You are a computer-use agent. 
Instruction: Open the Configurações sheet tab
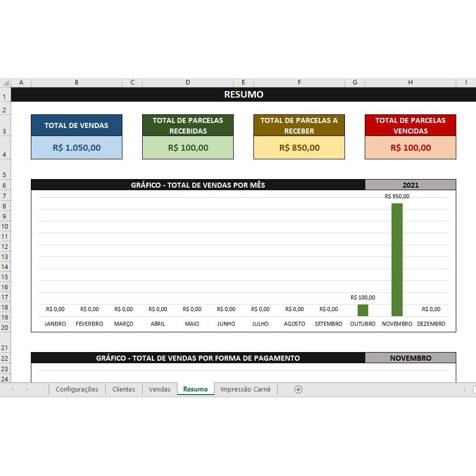(x=77, y=389)
